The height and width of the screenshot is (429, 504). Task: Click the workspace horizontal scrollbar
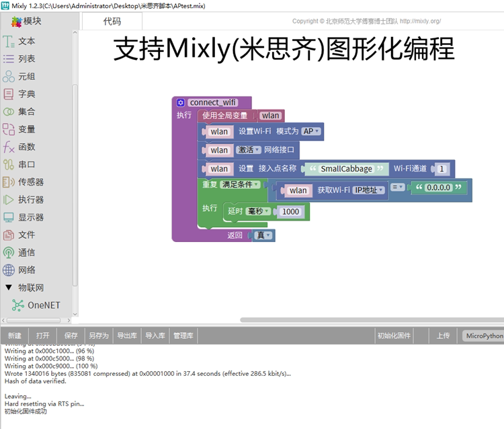coord(372,319)
